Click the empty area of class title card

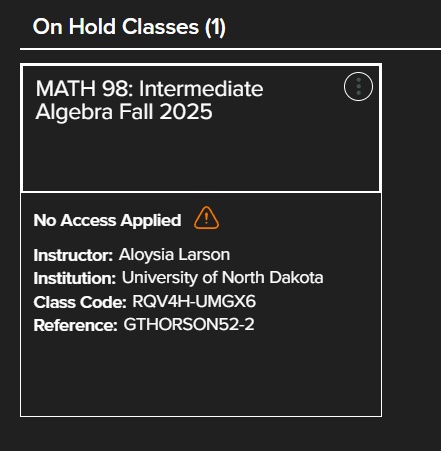point(201,157)
